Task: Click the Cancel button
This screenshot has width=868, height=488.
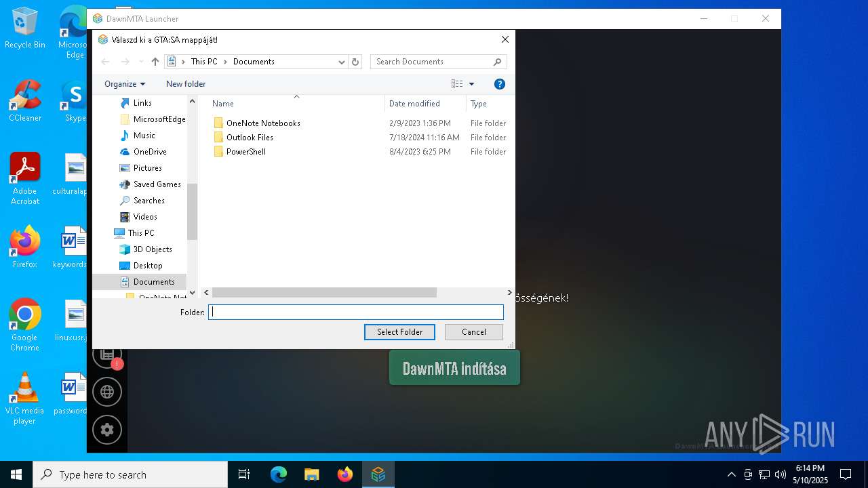Action: click(474, 332)
